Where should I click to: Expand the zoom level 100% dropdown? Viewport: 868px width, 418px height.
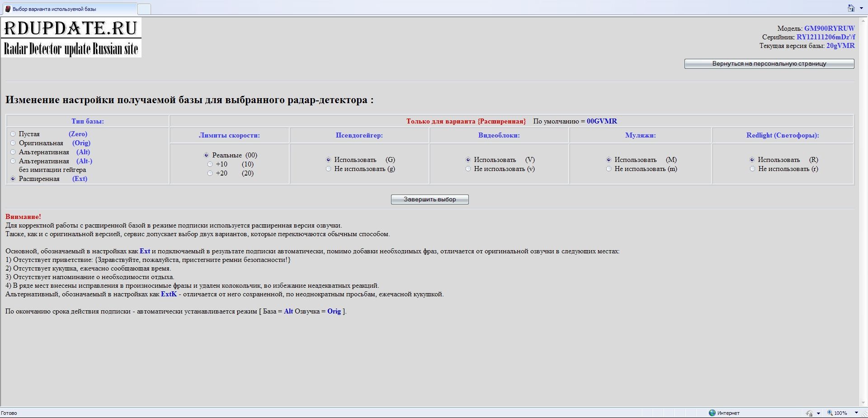click(x=856, y=413)
